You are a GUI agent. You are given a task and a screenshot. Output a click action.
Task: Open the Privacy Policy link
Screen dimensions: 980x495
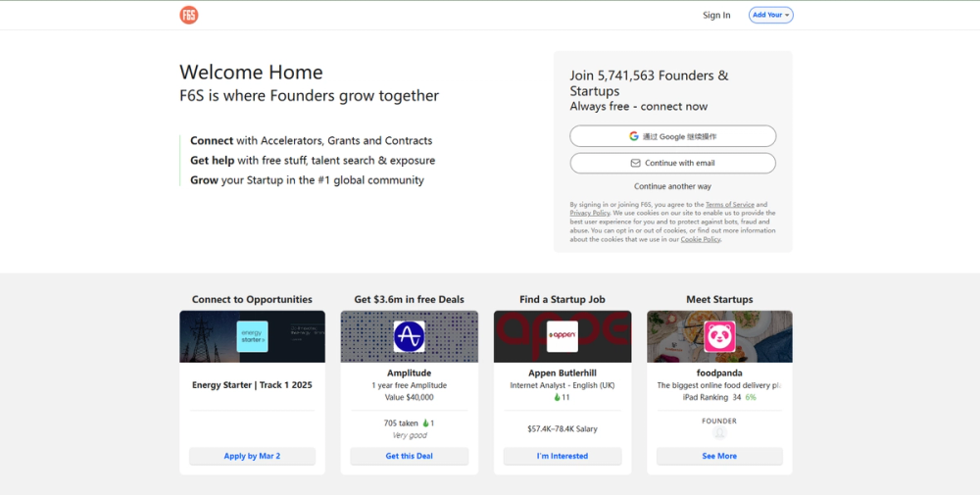point(589,213)
